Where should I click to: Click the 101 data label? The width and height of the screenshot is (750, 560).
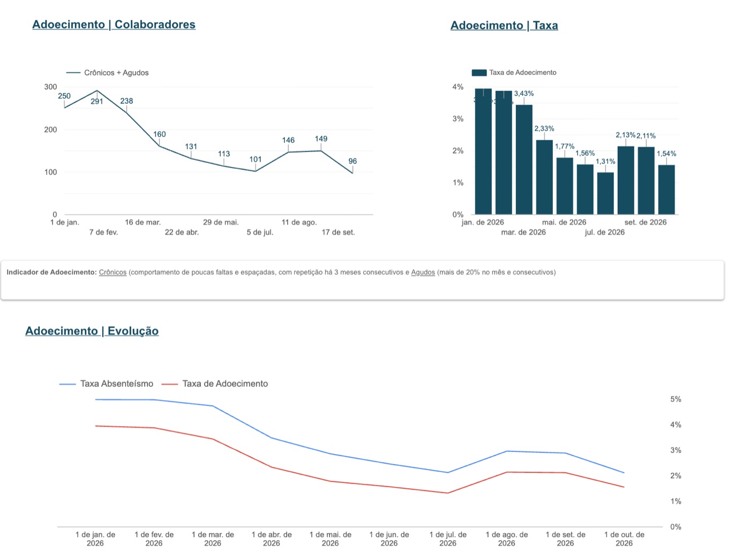(256, 160)
